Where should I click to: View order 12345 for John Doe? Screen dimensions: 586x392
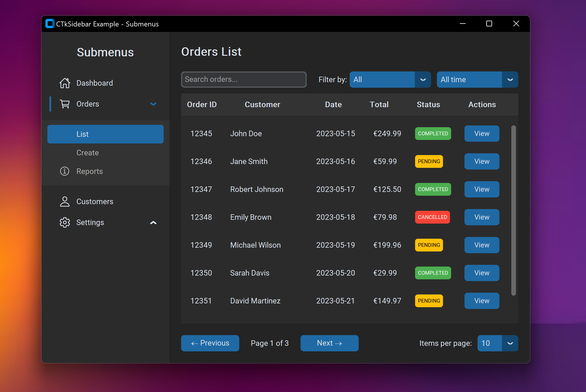pyautogui.click(x=482, y=134)
